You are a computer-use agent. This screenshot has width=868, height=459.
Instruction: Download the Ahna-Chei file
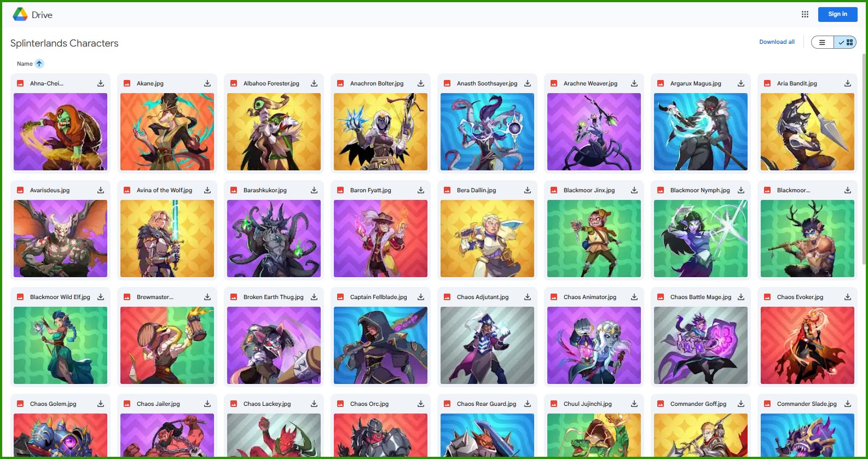(x=101, y=83)
